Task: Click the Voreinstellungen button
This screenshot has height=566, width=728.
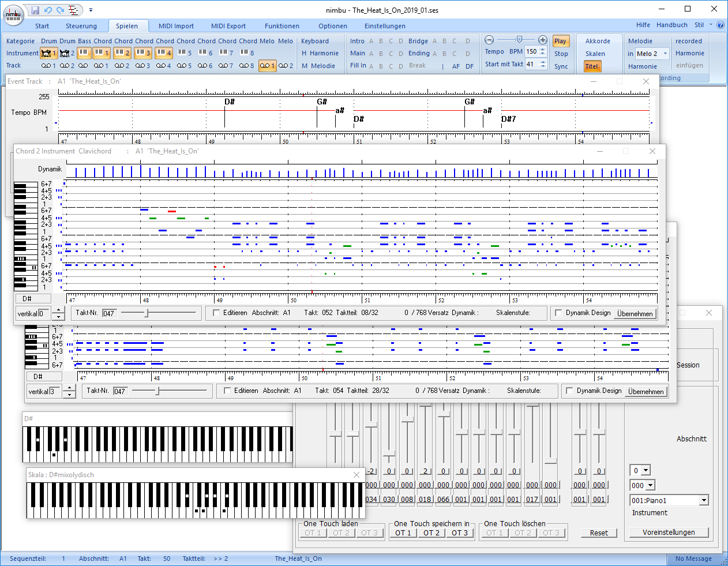Action: 669,533
